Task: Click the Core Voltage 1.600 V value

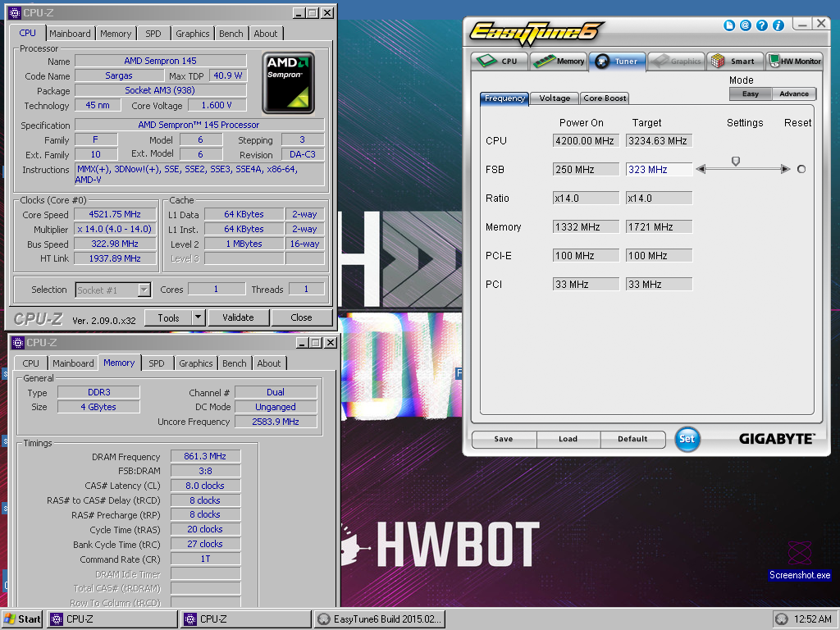Action: pyautogui.click(x=217, y=105)
